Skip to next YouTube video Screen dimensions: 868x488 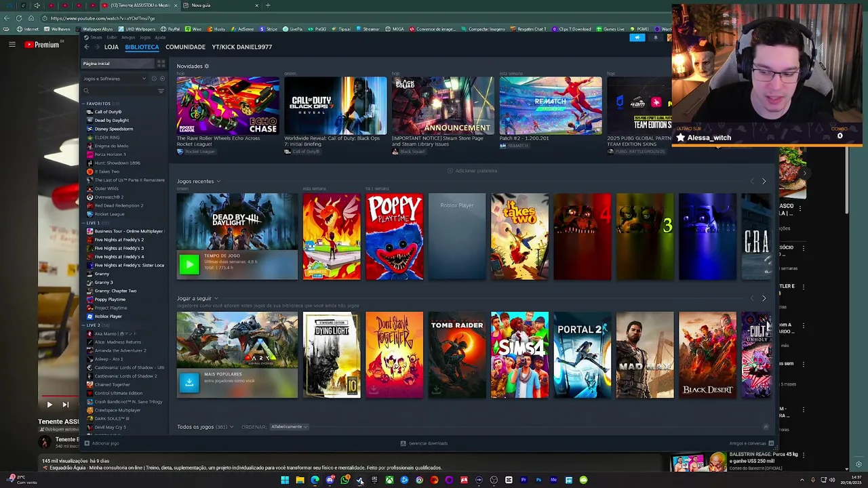point(66,405)
